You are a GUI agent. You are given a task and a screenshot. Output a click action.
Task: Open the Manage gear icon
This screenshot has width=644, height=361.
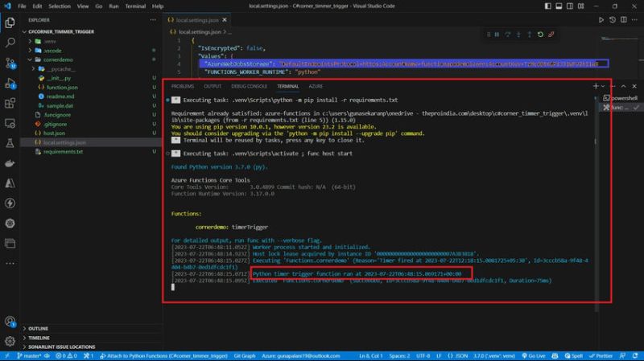[x=10, y=341]
